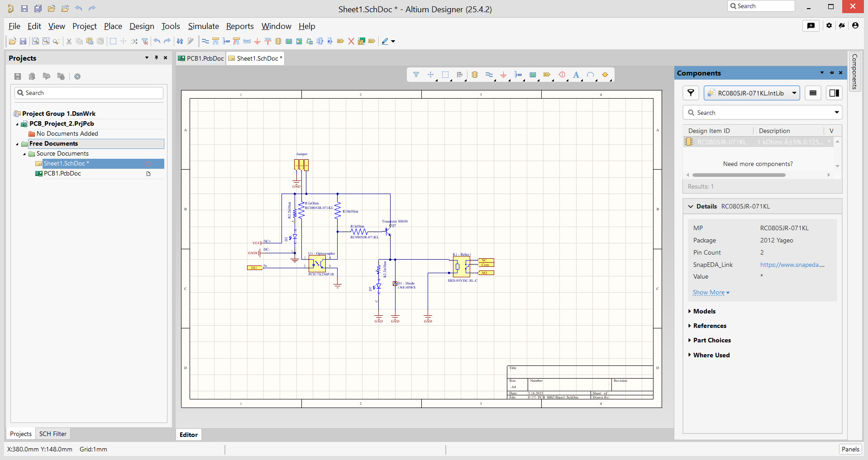Paste from clipboard in the main toolbar
Image resolution: width=868 pixels, height=460 pixels.
click(x=90, y=41)
